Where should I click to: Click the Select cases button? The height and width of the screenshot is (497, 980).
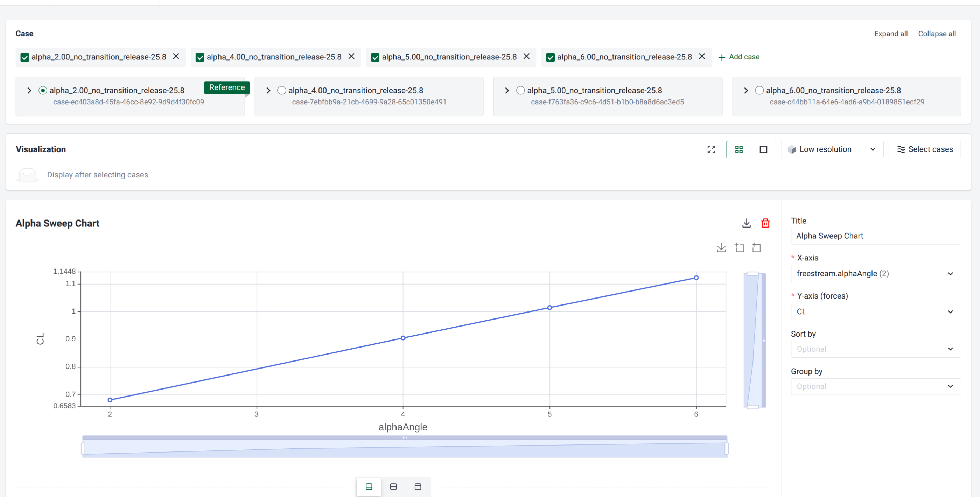pos(924,149)
